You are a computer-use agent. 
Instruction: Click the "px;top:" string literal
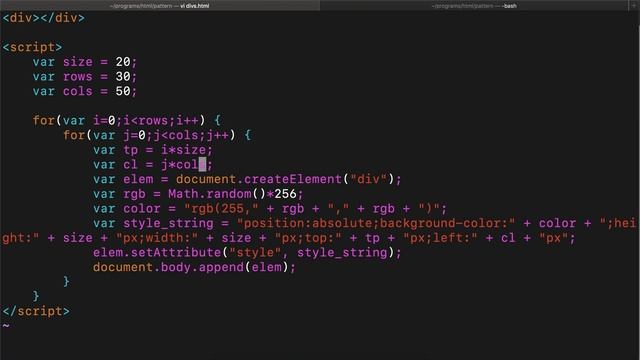point(308,238)
